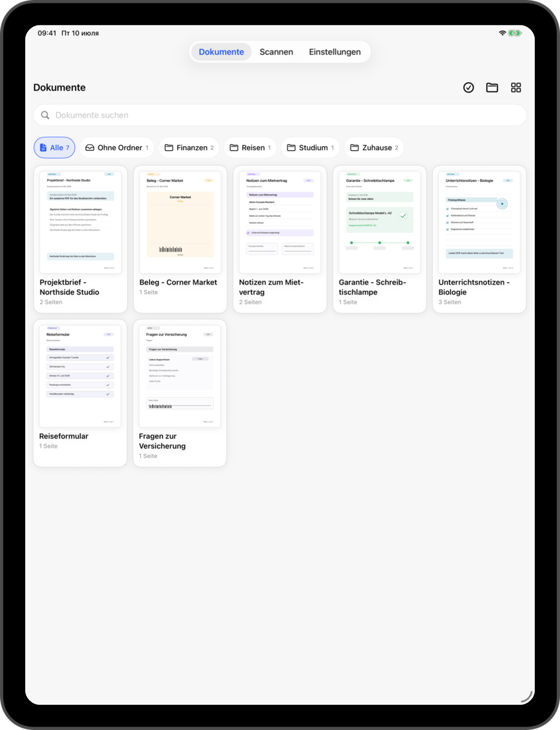
Task: Filter by the Reisen folder
Action: 250,148
